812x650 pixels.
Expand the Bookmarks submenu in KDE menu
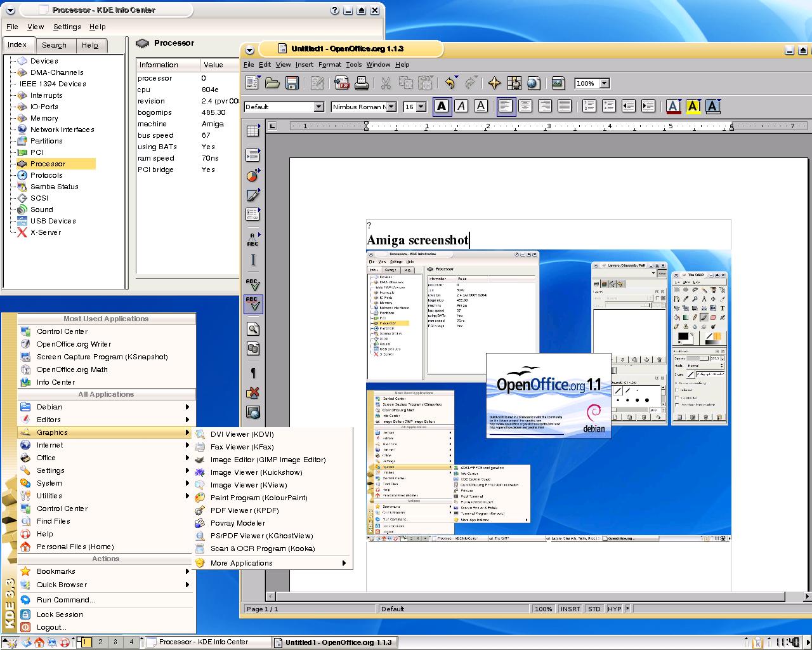[x=106, y=571]
